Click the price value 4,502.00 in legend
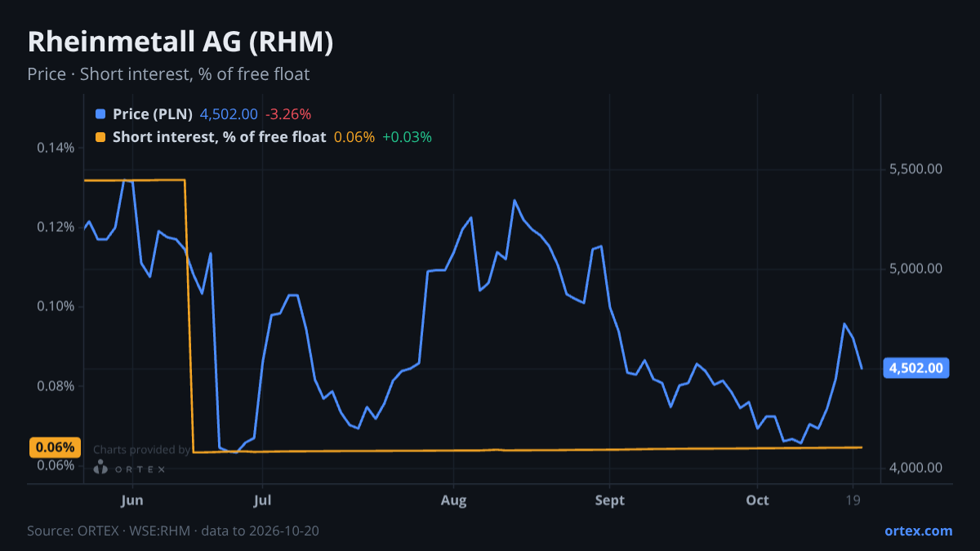The height and width of the screenshot is (551, 980). pos(229,114)
